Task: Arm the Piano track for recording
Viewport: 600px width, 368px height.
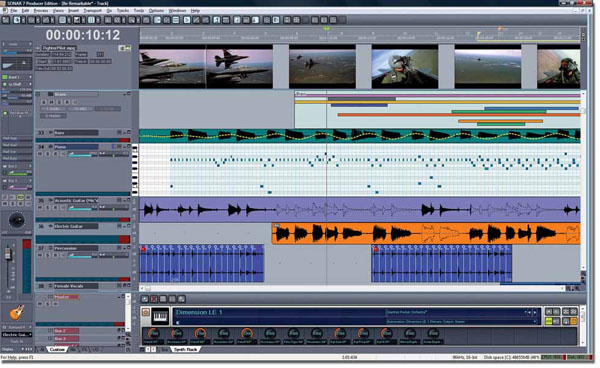Action: [55, 154]
